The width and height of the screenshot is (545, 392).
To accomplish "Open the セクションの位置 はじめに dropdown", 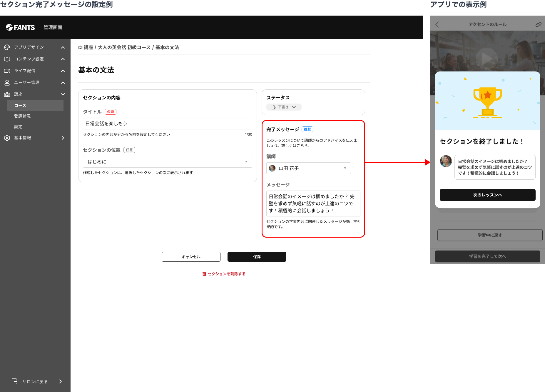I will [168, 162].
